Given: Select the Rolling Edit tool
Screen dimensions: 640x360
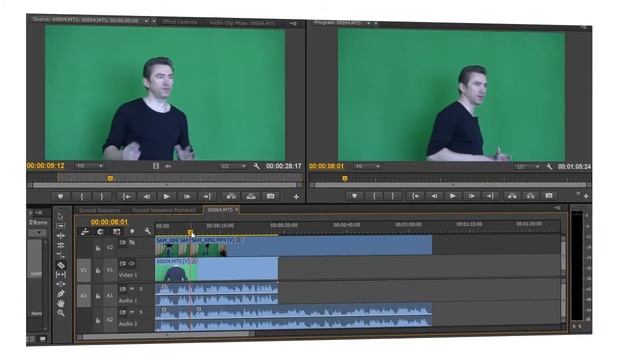Looking at the screenshot, I should click(x=60, y=245).
